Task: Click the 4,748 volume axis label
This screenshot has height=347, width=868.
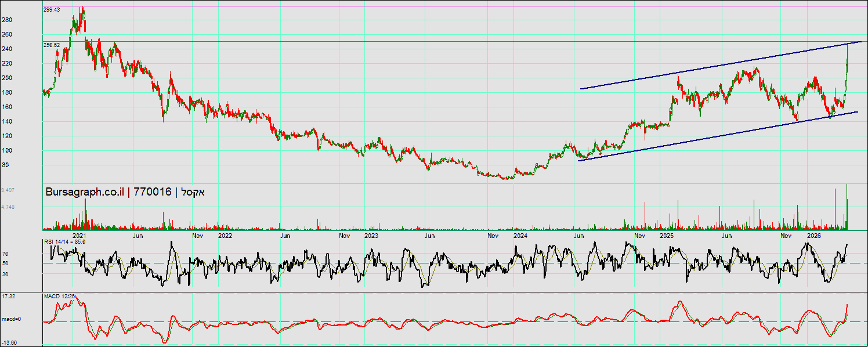Action: 9,206
